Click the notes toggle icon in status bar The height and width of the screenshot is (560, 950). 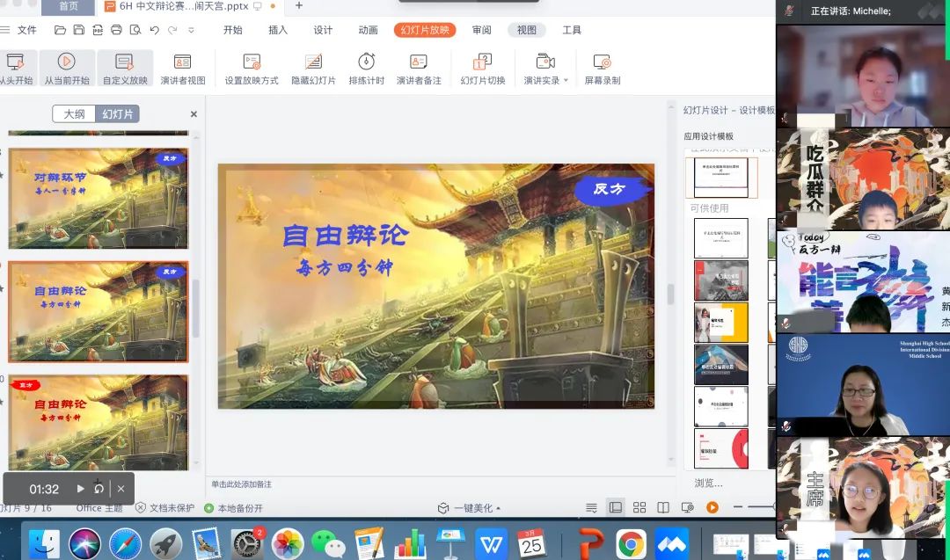591,507
